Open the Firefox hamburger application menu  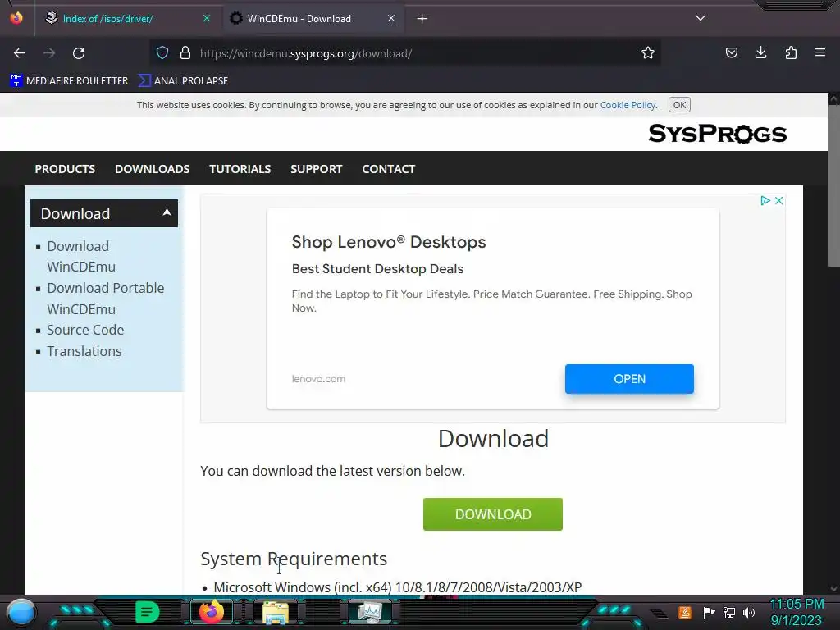820,53
